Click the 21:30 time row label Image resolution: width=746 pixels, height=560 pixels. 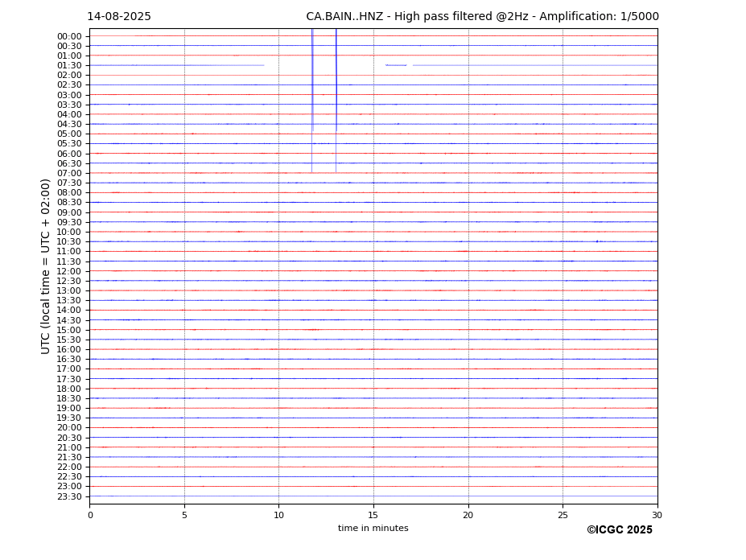69,457
